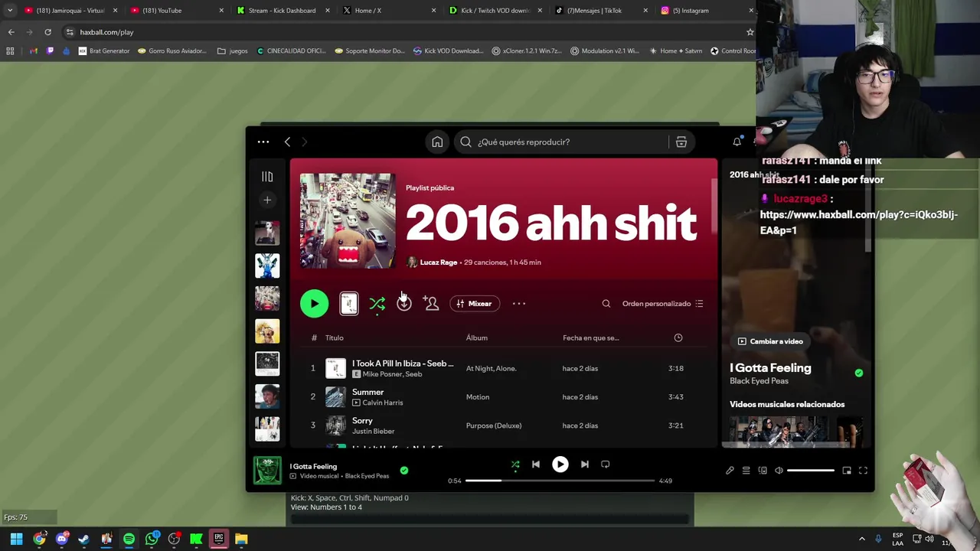The height and width of the screenshot is (551, 980).
Task: Download the playlist for offline listening
Action: (x=403, y=304)
